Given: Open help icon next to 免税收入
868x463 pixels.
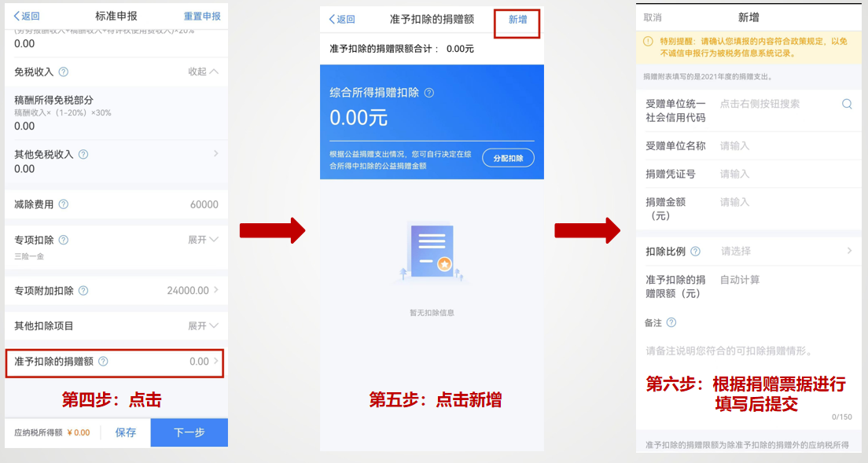Looking at the screenshot, I should point(64,72).
